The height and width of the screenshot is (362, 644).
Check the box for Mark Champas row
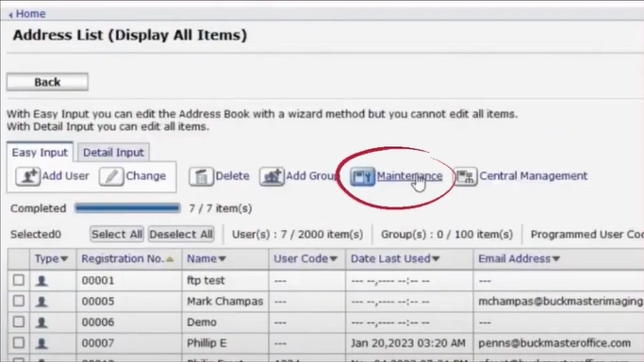[x=19, y=301]
